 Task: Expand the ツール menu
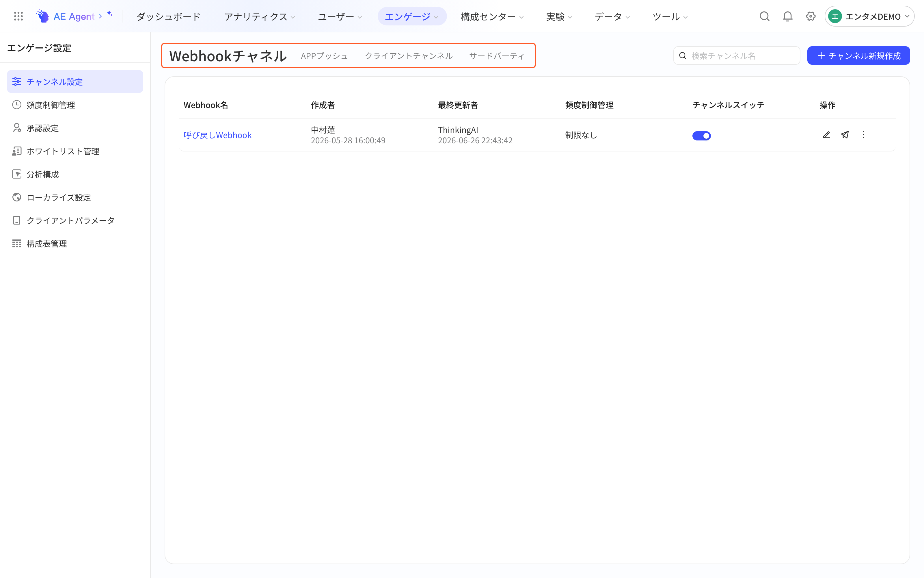tap(670, 16)
